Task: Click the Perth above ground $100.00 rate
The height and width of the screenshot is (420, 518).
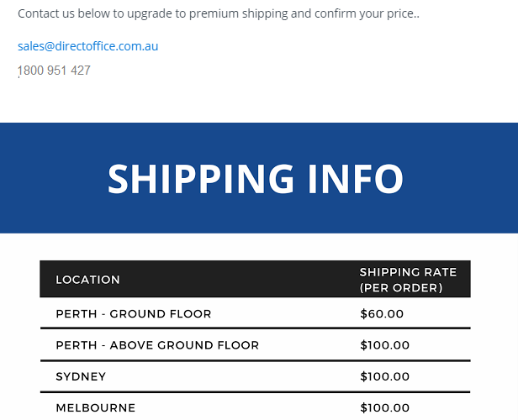Action: click(x=385, y=345)
